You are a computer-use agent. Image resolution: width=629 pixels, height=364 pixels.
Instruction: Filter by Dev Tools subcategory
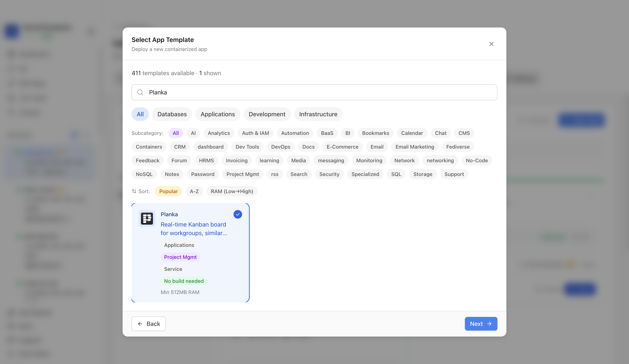(247, 147)
